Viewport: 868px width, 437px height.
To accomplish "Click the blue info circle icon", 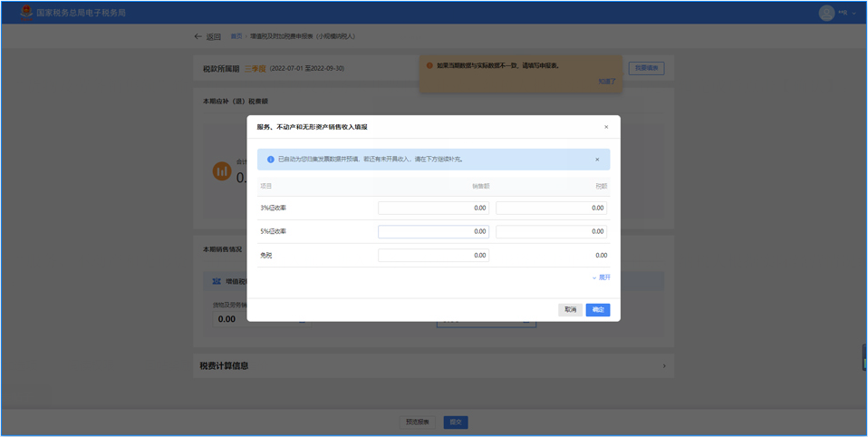I will pyautogui.click(x=270, y=160).
